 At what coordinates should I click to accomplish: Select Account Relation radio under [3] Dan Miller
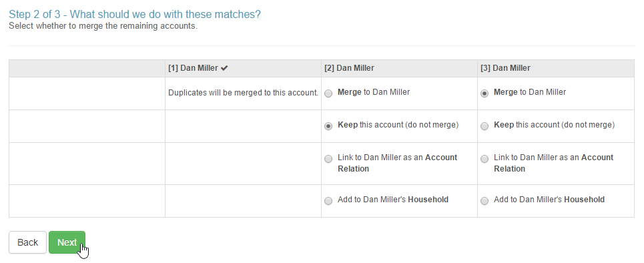click(485, 159)
